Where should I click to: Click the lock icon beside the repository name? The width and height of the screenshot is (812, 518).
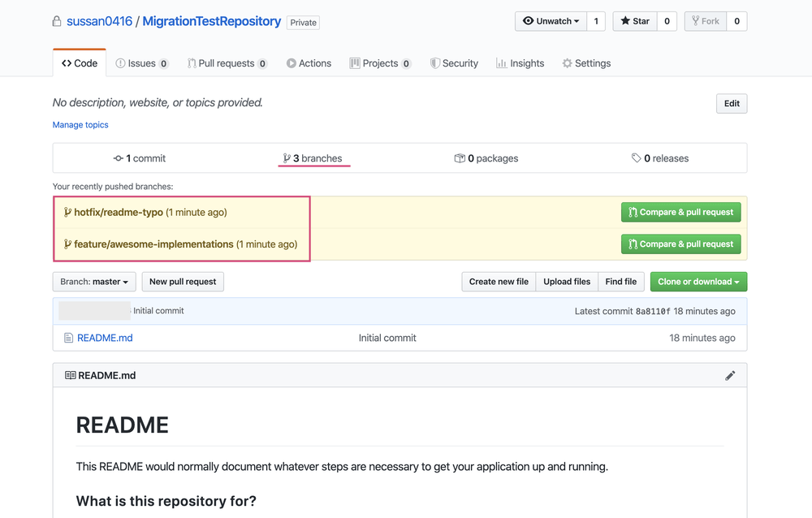pos(55,21)
